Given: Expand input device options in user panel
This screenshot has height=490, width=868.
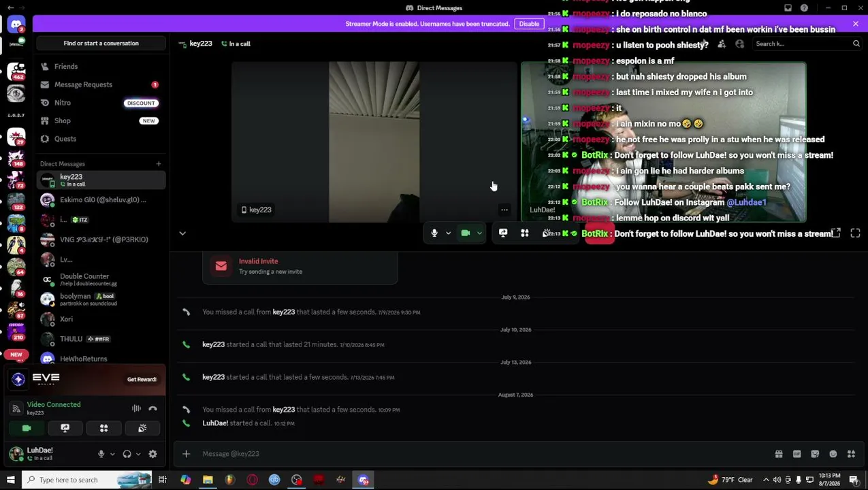Looking at the screenshot, I should click(112, 454).
